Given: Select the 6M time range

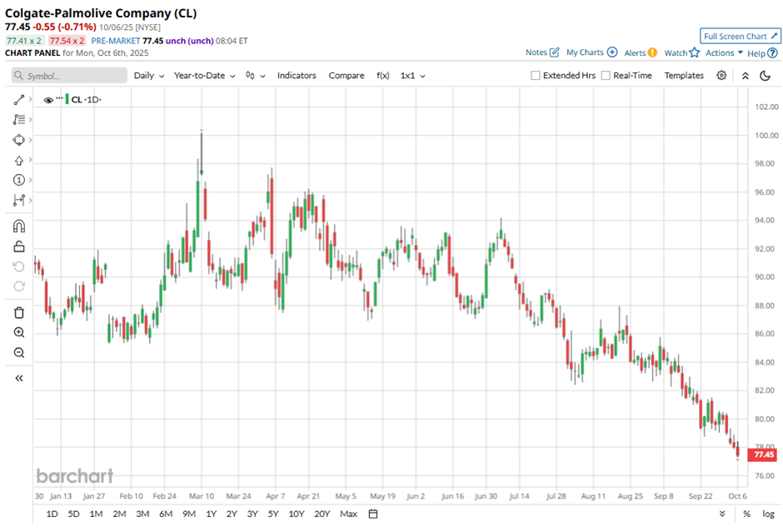Looking at the screenshot, I should tap(166, 514).
